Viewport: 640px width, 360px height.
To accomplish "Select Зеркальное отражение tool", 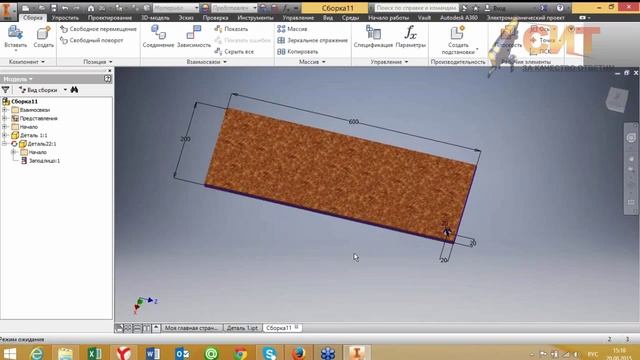I will 312,40.
